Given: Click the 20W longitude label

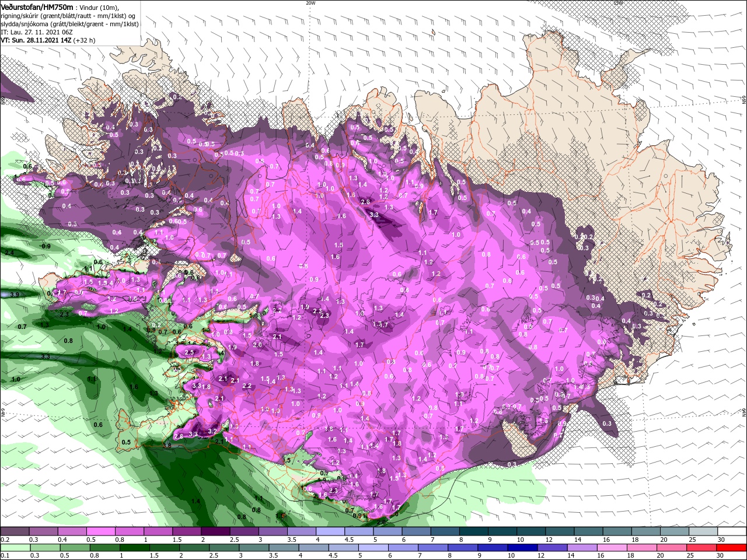Looking at the screenshot, I should (310, 2).
